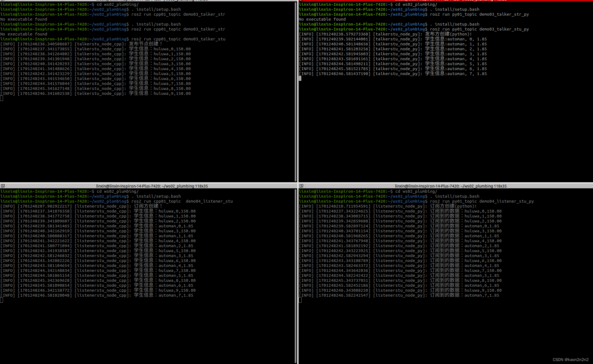Click the '订阅方创建(python)!' log line in the bottom-right pane

click(388, 206)
